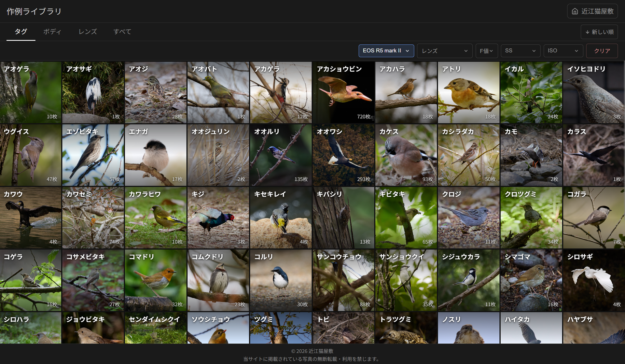
Task: Open the ISO filter dropdown
Action: pos(563,51)
